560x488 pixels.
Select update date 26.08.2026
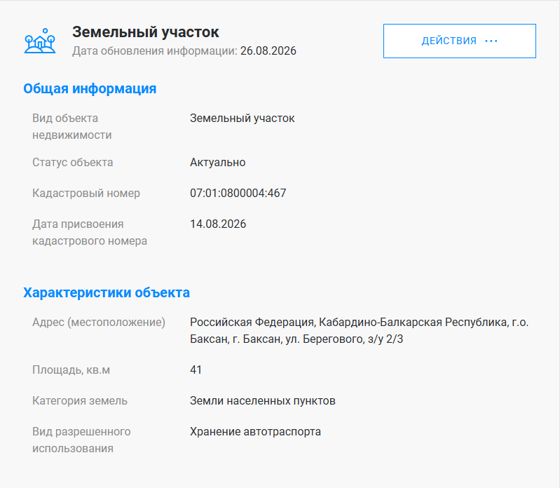pos(268,51)
